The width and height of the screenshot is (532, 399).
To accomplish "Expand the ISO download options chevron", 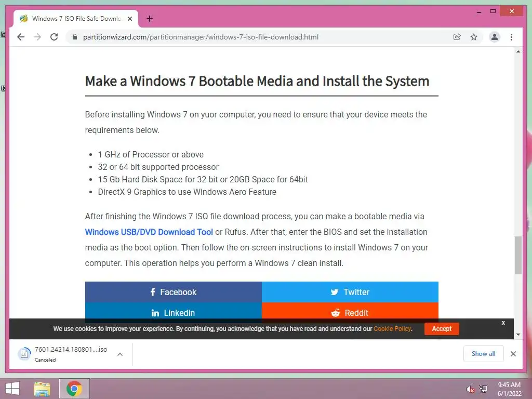I will 120,354.
